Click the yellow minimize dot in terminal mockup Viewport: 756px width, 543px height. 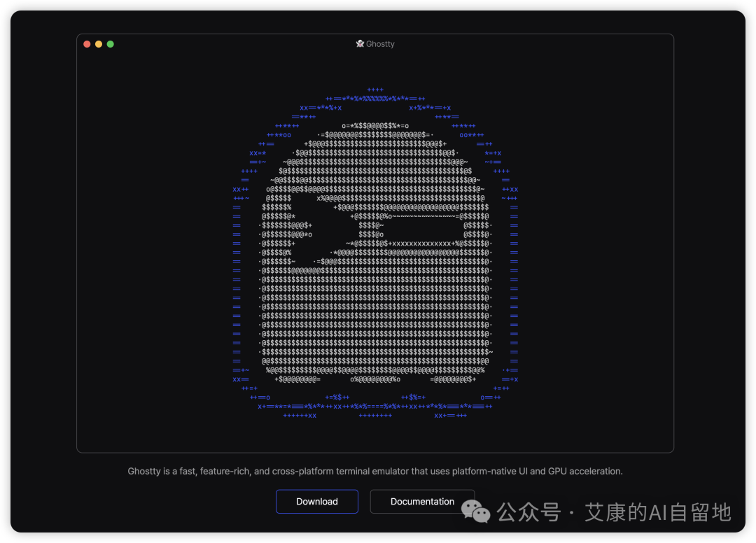point(99,44)
